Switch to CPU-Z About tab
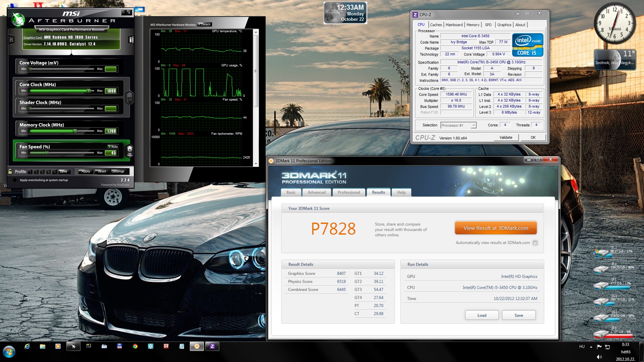The image size is (644, 362). [x=520, y=25]
